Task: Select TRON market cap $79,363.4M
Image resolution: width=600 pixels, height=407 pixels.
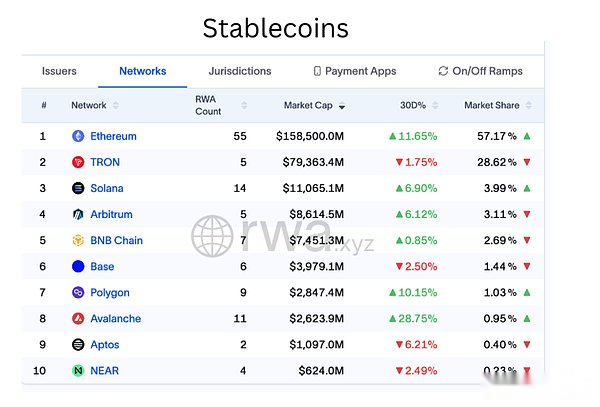Action: [313, 162]
